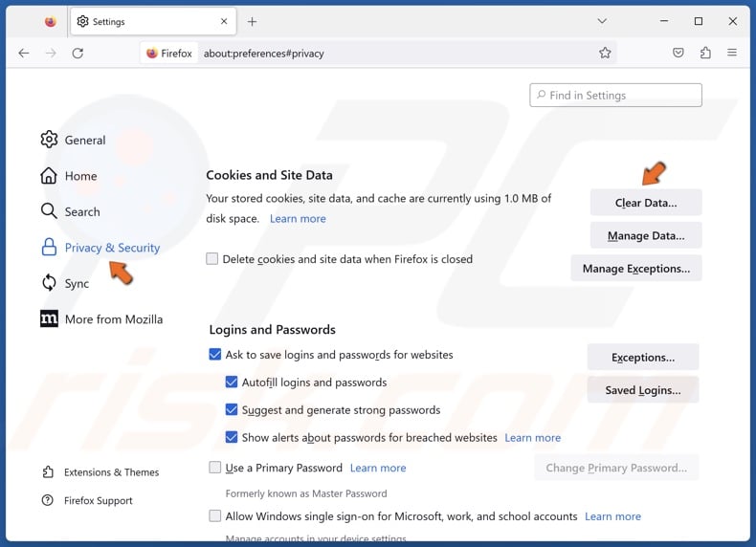756x547 pixels.
Task: Focus the Find in Settings search box
Action: click(x=615, y=95)
